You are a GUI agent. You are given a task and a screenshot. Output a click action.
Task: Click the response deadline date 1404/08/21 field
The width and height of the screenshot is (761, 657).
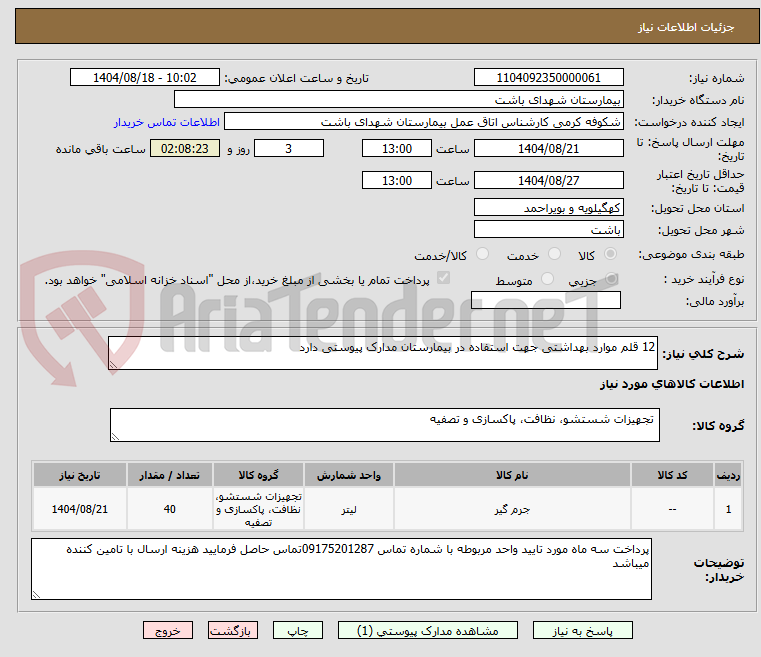point(548,148)
